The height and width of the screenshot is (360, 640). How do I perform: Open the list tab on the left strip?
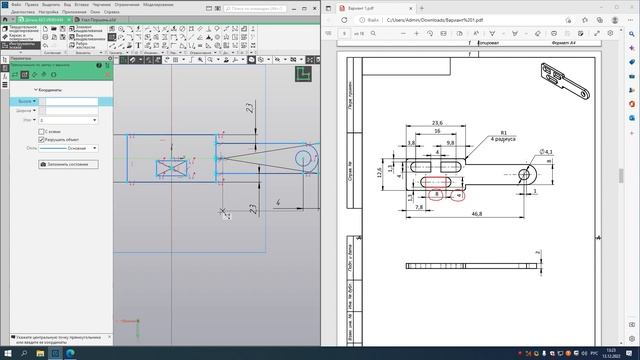5,85
